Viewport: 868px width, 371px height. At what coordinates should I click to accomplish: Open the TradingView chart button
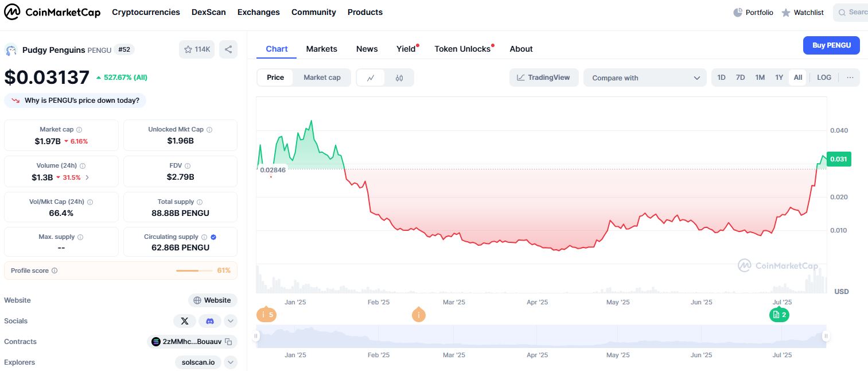point(544,78)
